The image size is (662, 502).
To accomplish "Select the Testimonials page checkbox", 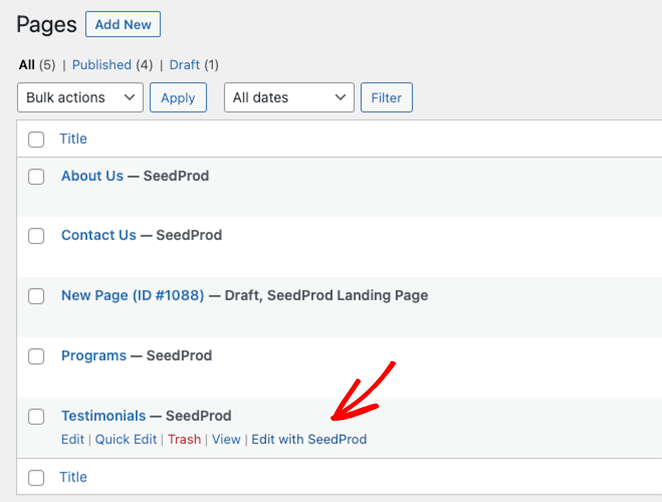I will click(x=36, y=416).
